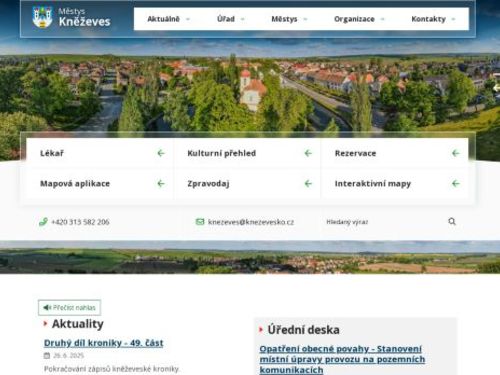
Task: Focus the Hledaný výraz search field
Action: (x=383, y=222)
